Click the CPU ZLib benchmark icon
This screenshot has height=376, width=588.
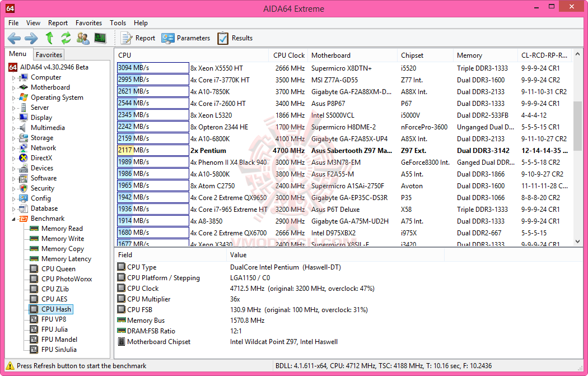coord(34,289)
